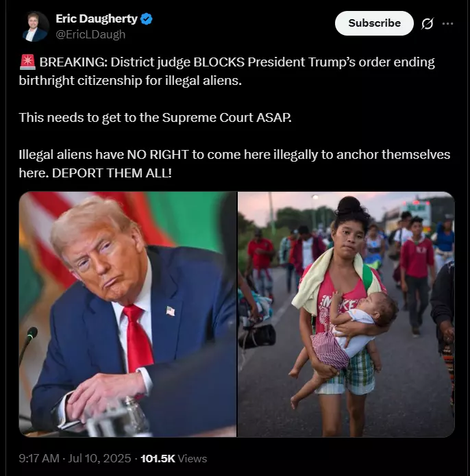Click the birthright citizenship for illegal aliens line
The height and width of the screenshot is (476, 470).
tap(130, 81)
